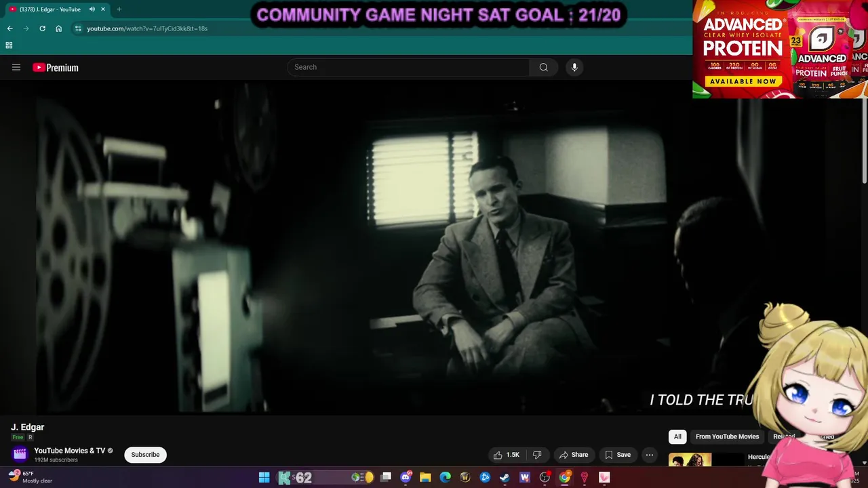The width and height of the screenshot is (868, 488).
Task: Reload the page
Action: (42, 28)
